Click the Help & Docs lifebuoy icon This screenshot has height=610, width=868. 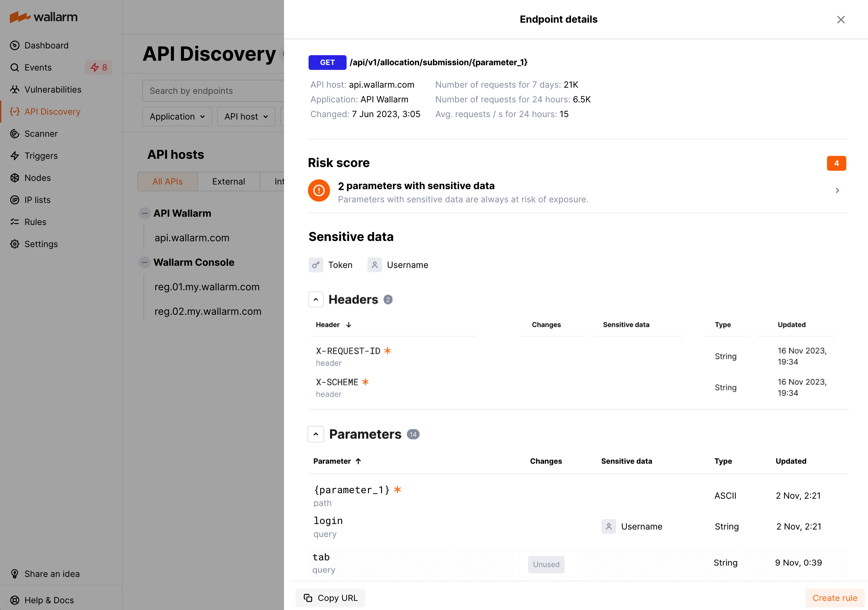tap(15, 600)
